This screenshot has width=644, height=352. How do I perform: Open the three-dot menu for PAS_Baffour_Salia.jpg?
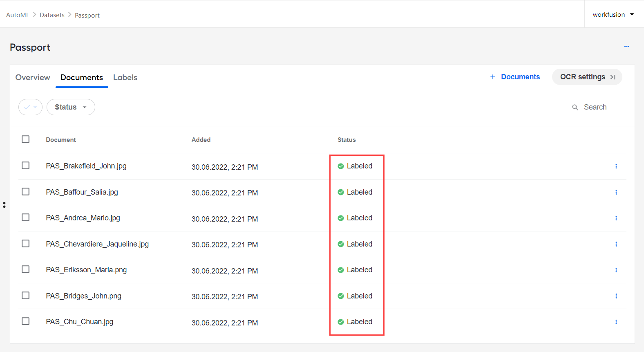point(616,192)
